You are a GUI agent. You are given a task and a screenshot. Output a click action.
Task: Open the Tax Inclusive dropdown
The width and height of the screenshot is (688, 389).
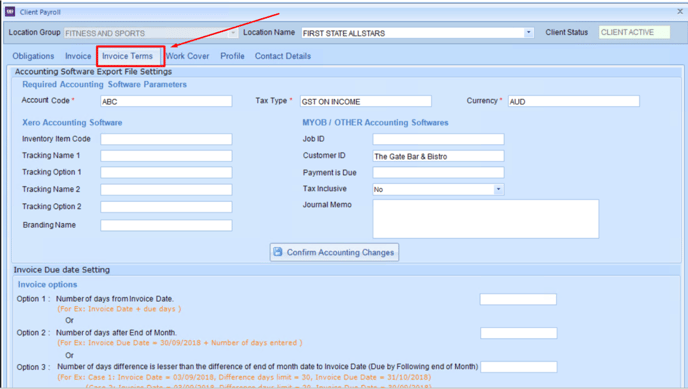tap(438, 189)
